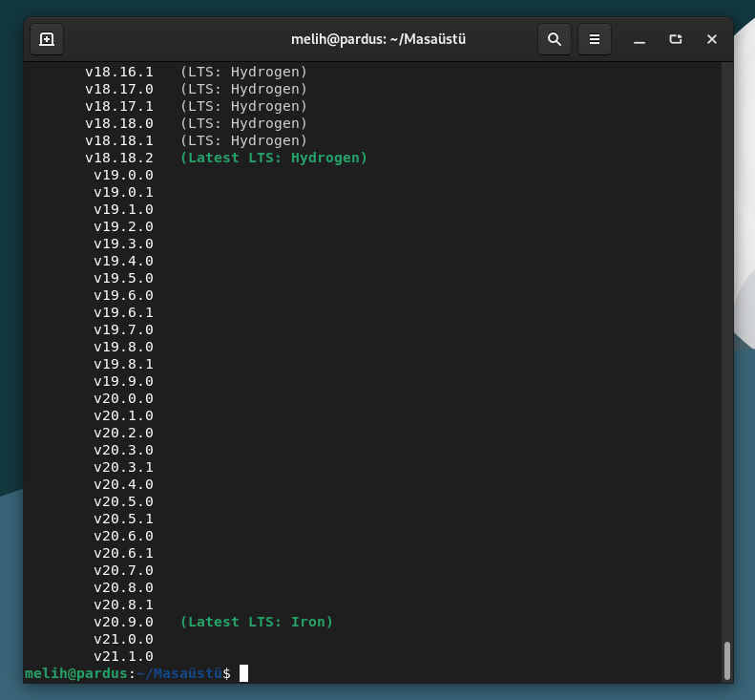Screen dimensions: 755x700
Task: Open a new terminal tab
Action: tap(47, 39)
